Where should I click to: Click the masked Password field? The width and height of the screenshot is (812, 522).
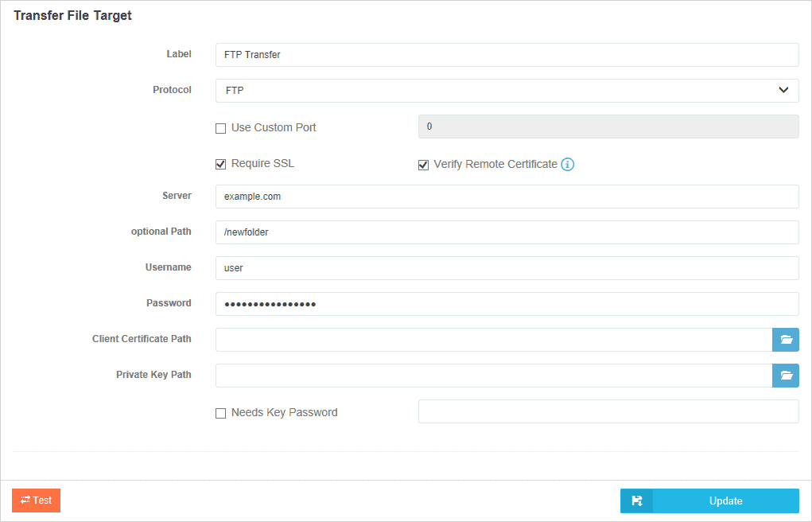tap(507, 303)
